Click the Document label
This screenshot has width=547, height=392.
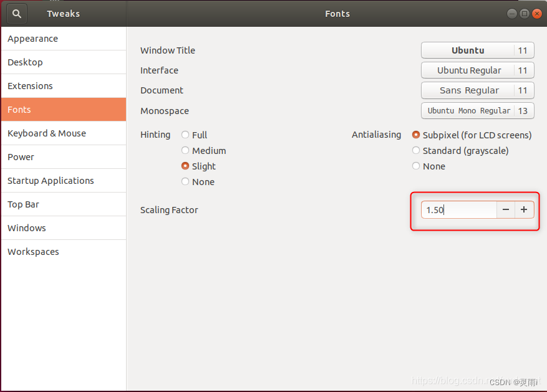point(162,90)
